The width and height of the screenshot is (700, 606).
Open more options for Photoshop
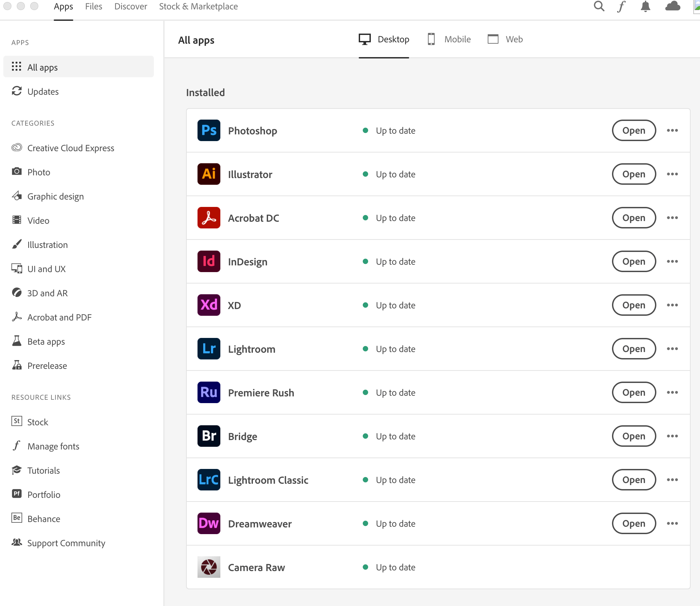point(672,130)
